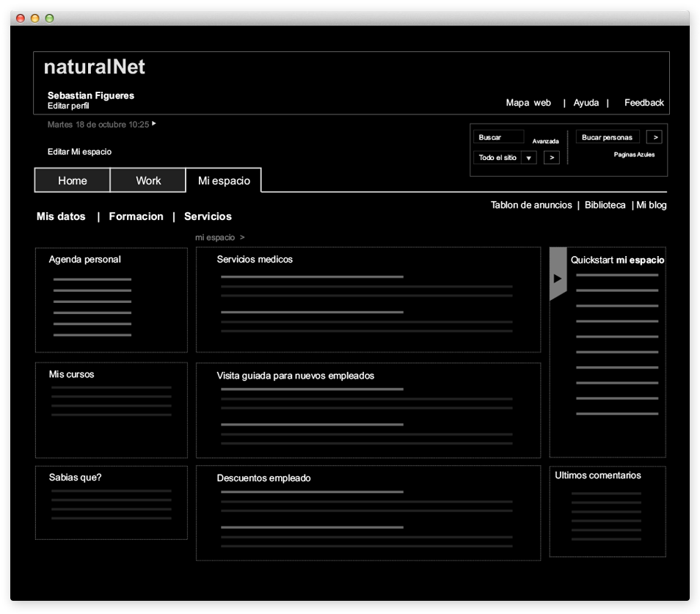Switch to the Home tab
This screenshot has width=700, height=614.
tap(73, 180)
